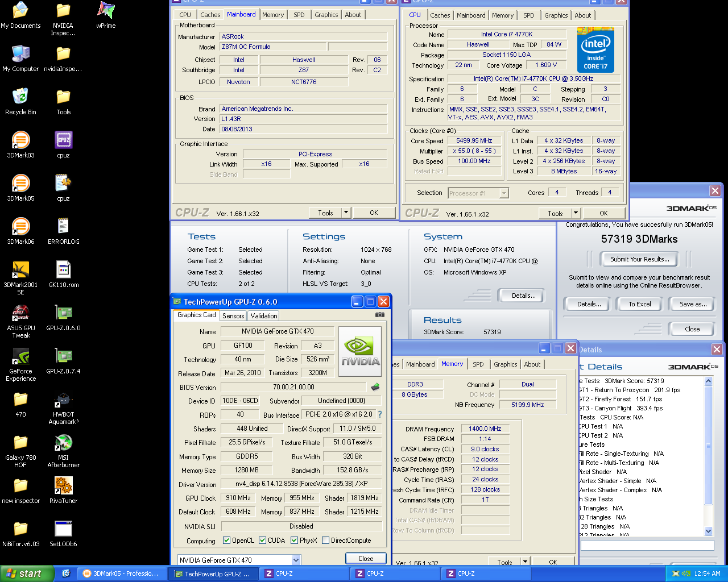Screen dimensions: 728x582
Task: Expand Tools arrow in CPU-Z CPU window
Action: [x=576, y=213]
